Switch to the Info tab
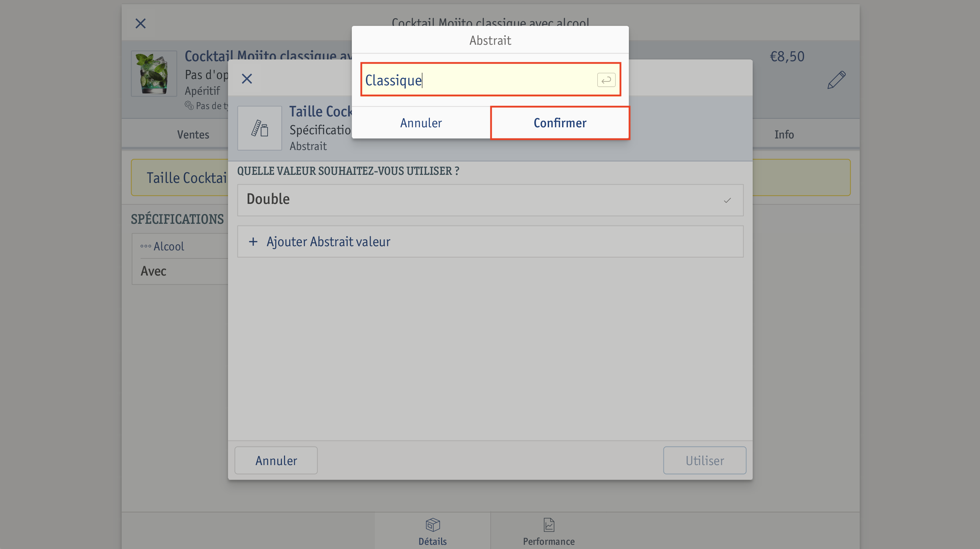Image resolution: width=980 pixels, height=549 pixels. pyautogui.click(x=784, y=134)
